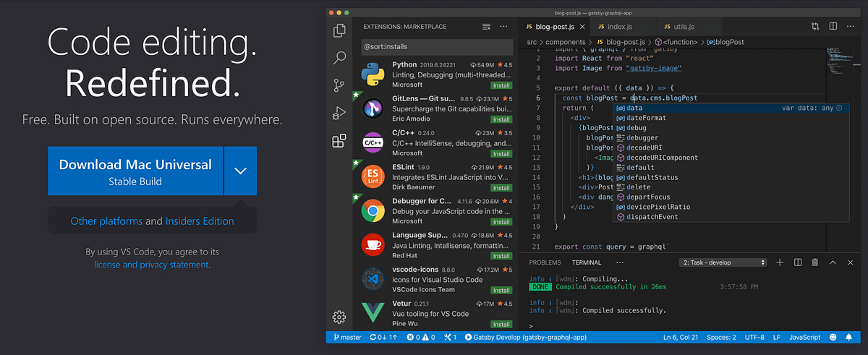Select the Extensions view icon
868x355 pixels.
[x=339, y=141]
